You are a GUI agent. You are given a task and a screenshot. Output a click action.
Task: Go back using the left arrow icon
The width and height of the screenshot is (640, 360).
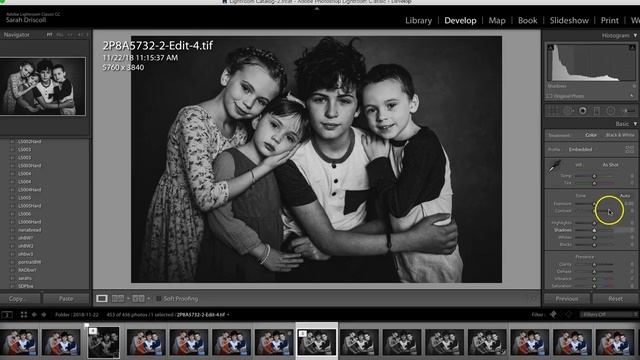coord(34,315)
